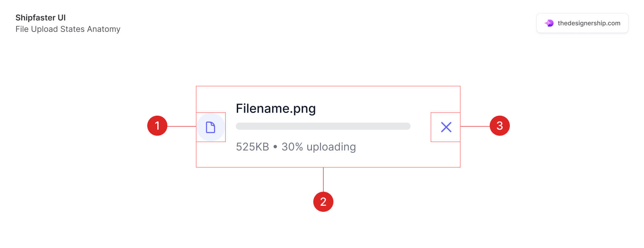Click annotation badge number 3

(x=500, y=126)
